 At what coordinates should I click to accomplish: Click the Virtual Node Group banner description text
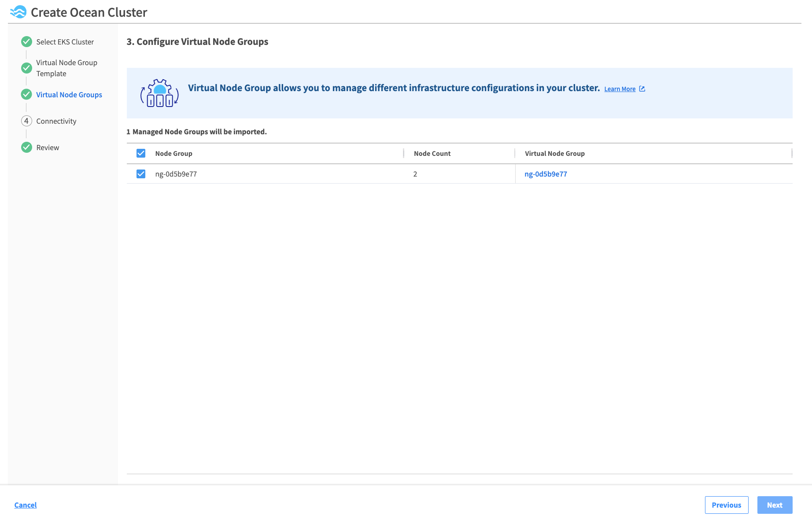pyautogui.click(x=394, y=88)
